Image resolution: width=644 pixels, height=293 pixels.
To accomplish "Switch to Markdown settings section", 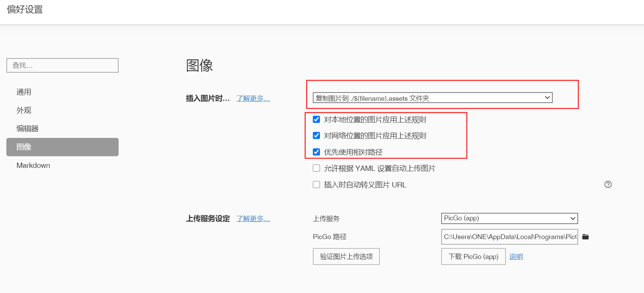I will click(x=33, y=165).
